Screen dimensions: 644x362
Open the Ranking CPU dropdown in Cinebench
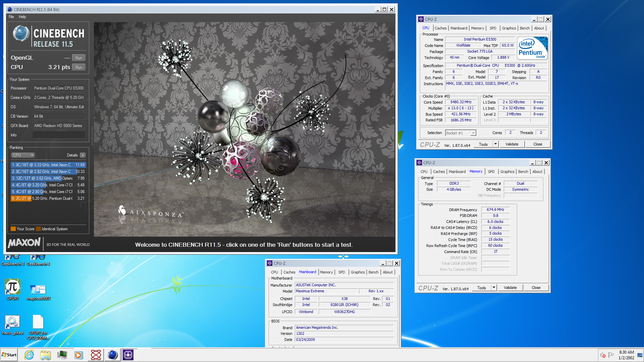[23, 155]
